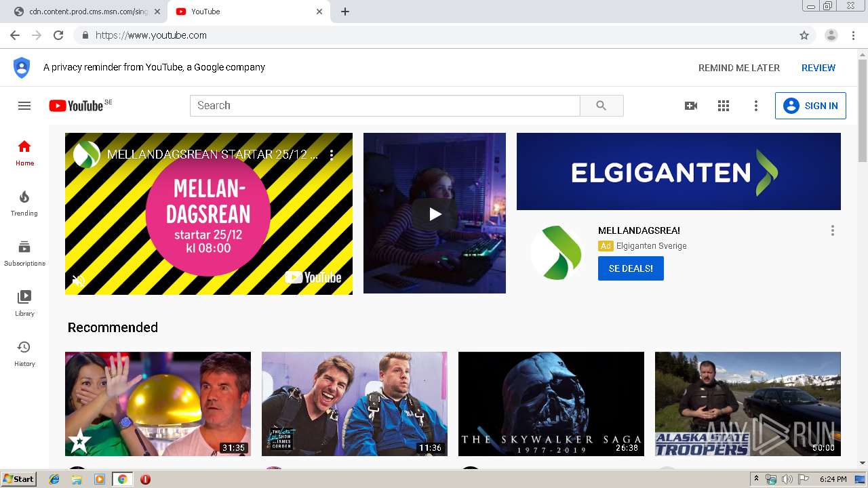The height and width of the screenshot is (488, 868).
Task: Open options menu on ad video player
Action: 332,155
